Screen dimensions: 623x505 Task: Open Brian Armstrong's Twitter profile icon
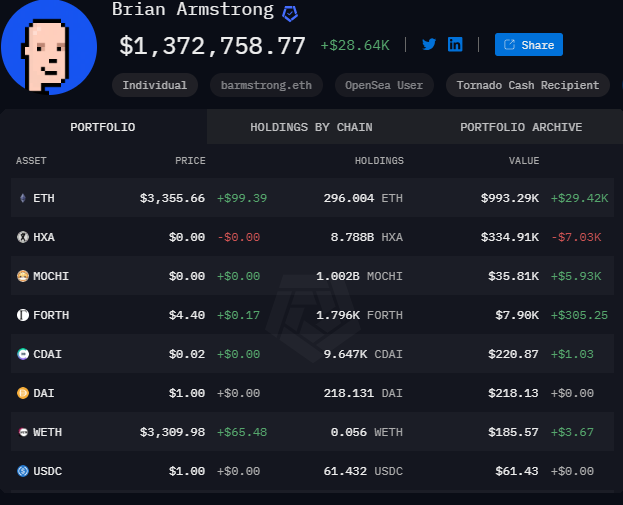(x=429, y=44)
